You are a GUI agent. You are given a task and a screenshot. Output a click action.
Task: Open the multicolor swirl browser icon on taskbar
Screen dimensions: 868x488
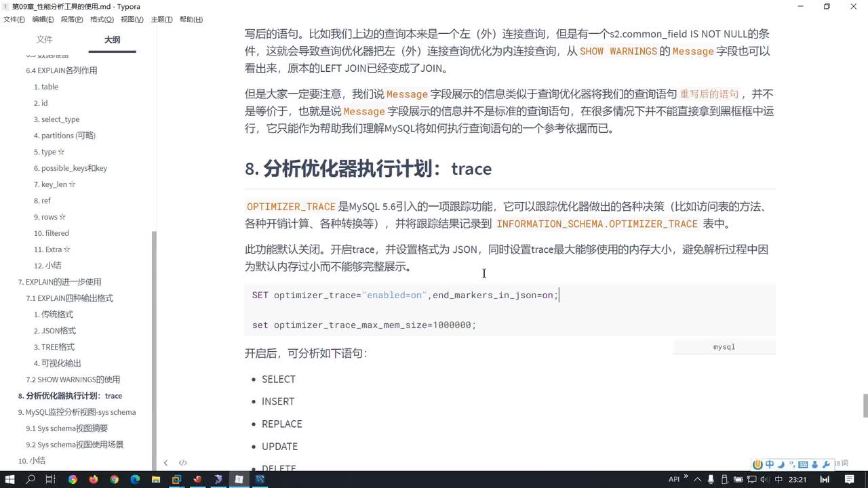pos(73,479)
